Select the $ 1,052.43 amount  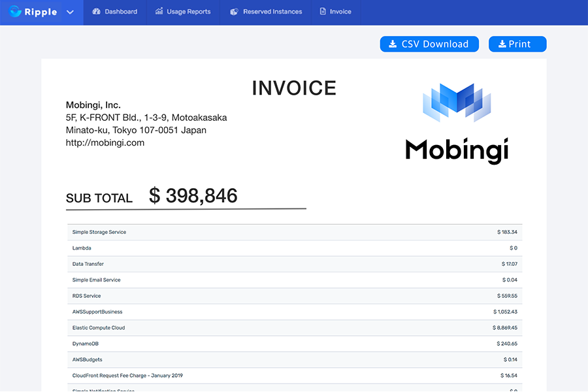click(x=505, y=312)
